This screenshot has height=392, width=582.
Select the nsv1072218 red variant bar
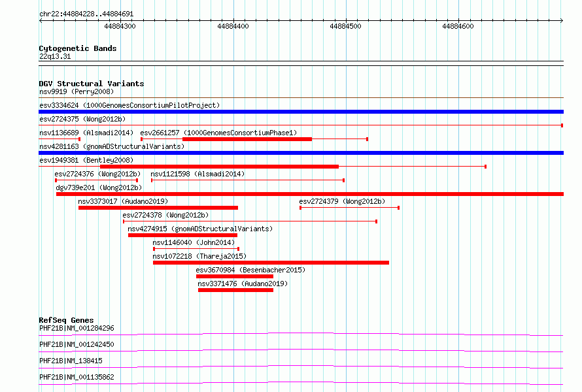[x=271, y=263]
